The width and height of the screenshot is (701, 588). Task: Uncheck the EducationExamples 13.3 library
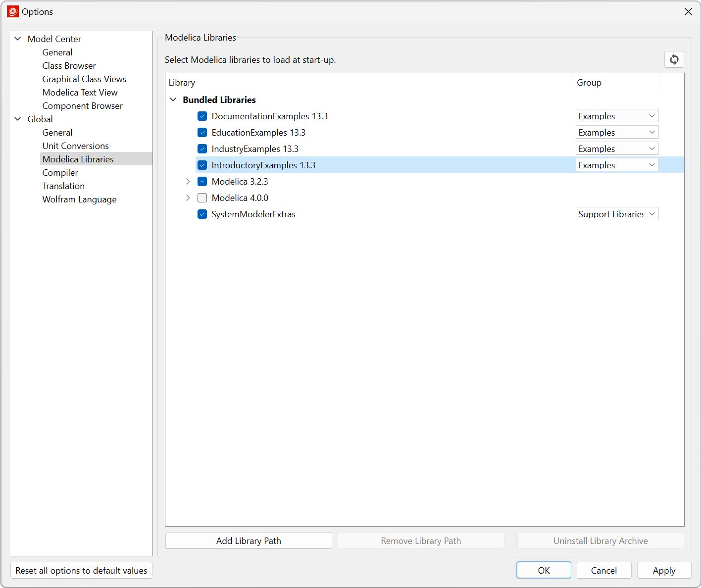(202, 132)
